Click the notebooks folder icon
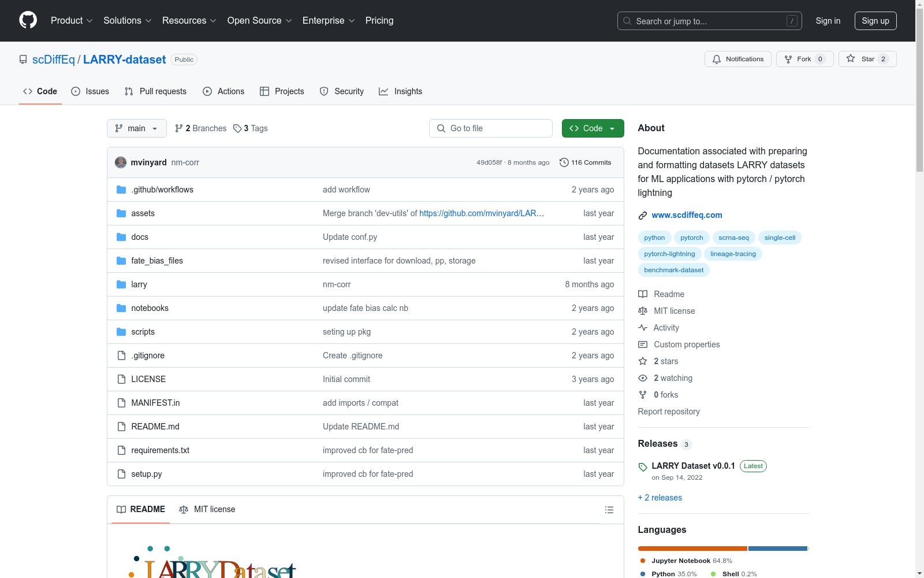The image size is (924, 578). click(x=121, y=308)
